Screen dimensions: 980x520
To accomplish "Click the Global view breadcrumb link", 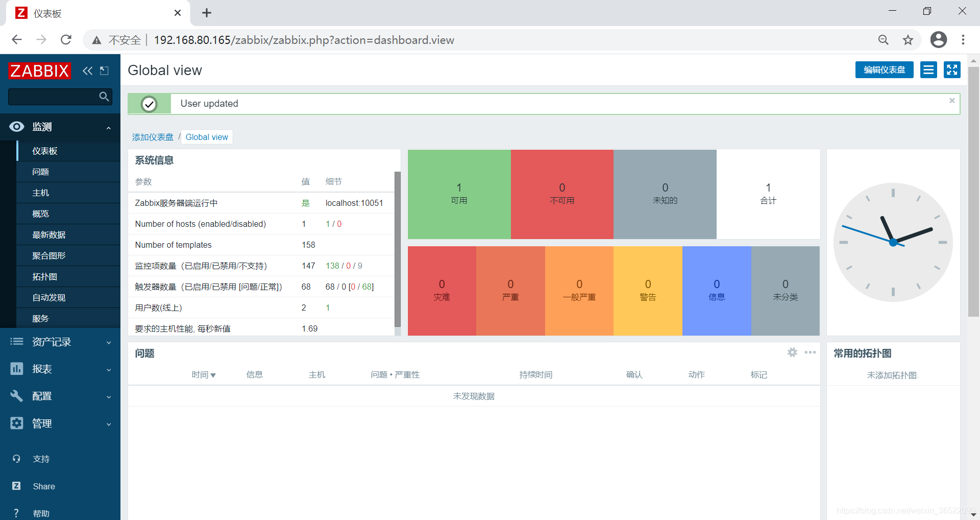I will click(207, 137).
